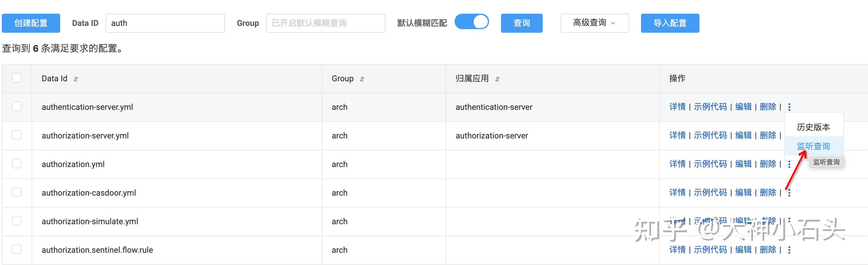Click 删除 for authorization.sentinel.flow.rule
This screenshot has width=868, height=265.
point(768,250)
